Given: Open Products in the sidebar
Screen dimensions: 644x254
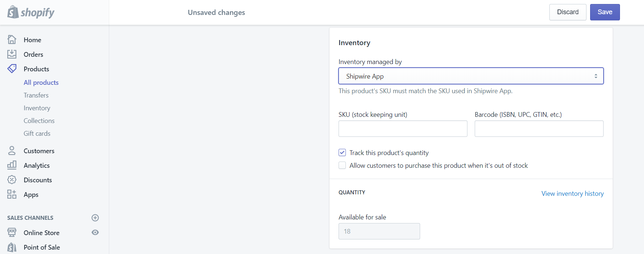Looking at the screenshot, I should coord(36,69).
